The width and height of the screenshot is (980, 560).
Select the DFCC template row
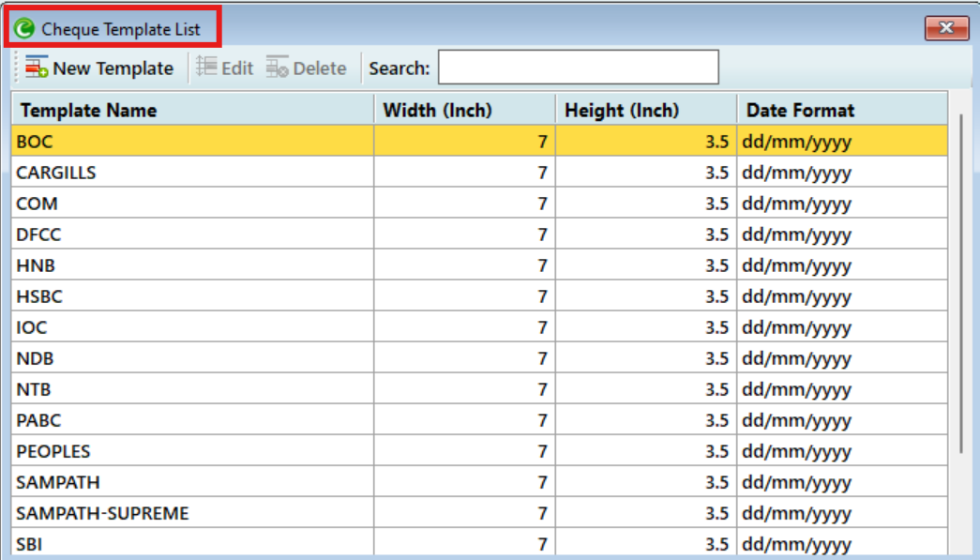click(x=479, y=234)
